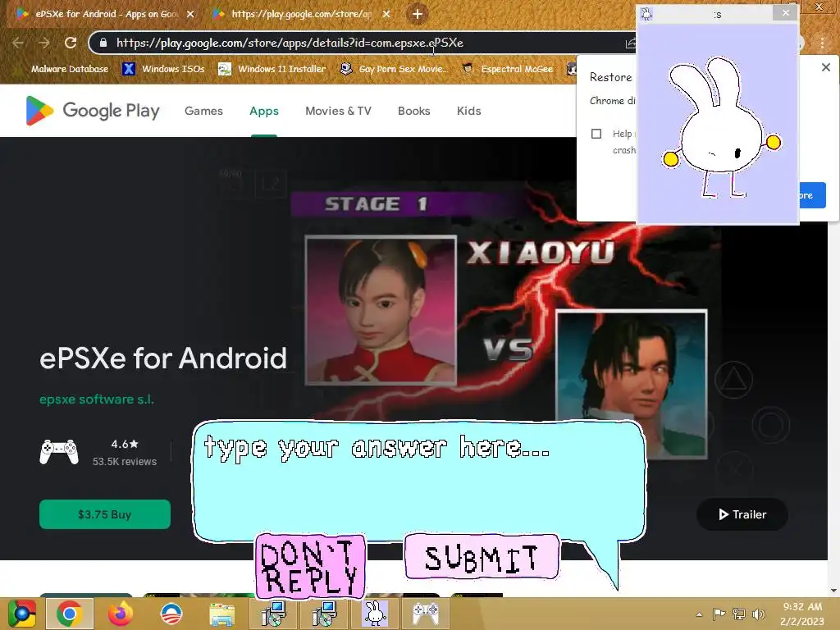Open the Start menu icon on taskbar

(x=22, y=614)
